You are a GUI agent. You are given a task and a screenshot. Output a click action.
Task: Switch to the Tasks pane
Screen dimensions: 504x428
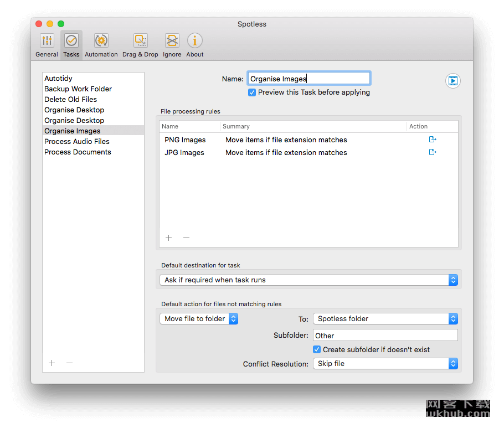pos(71,45)
